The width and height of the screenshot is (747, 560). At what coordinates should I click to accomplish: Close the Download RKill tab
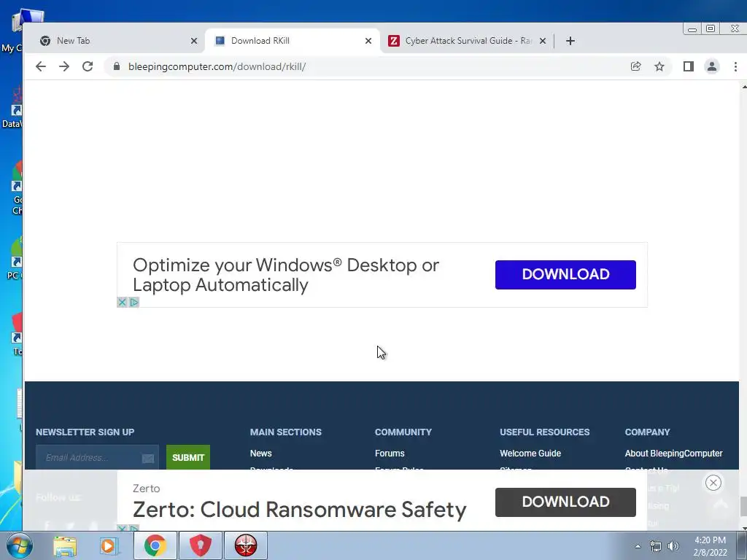[x=368, y=41]
